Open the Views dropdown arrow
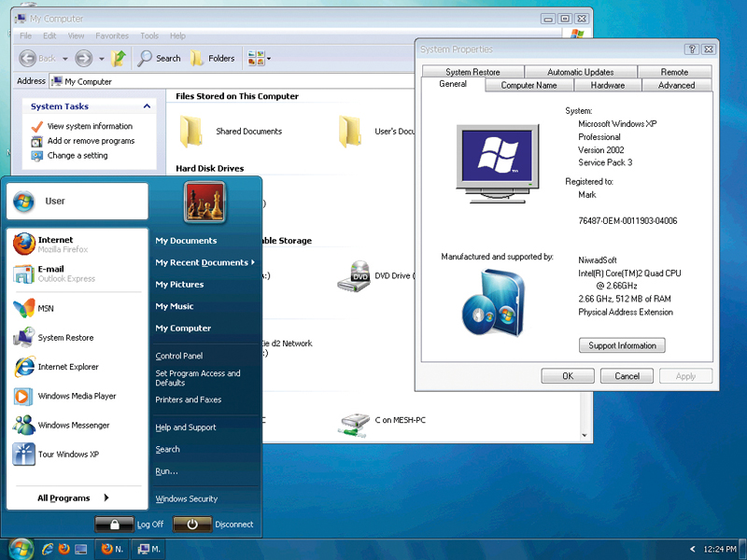The height and width of the screenshot is (560, 747). [269, 59]
